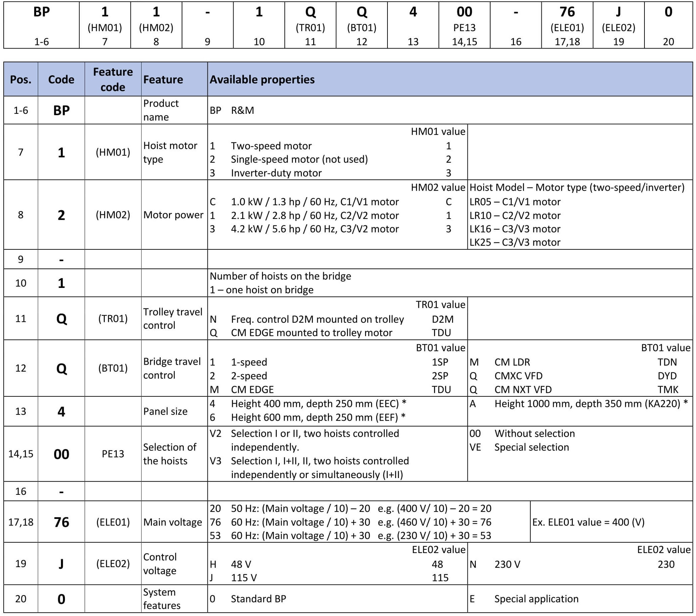
Task: Select the "Two-speed motor" option text
Action: pyautogui.click(x=271, y=146)
